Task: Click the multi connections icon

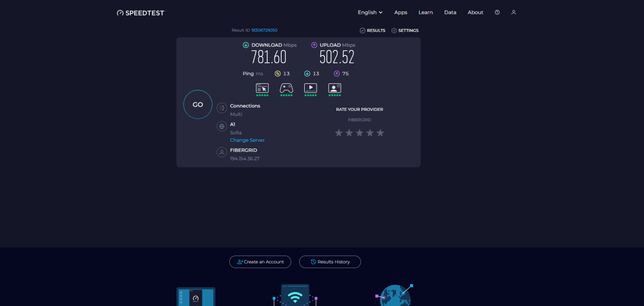Action: [x=222, y=108]
